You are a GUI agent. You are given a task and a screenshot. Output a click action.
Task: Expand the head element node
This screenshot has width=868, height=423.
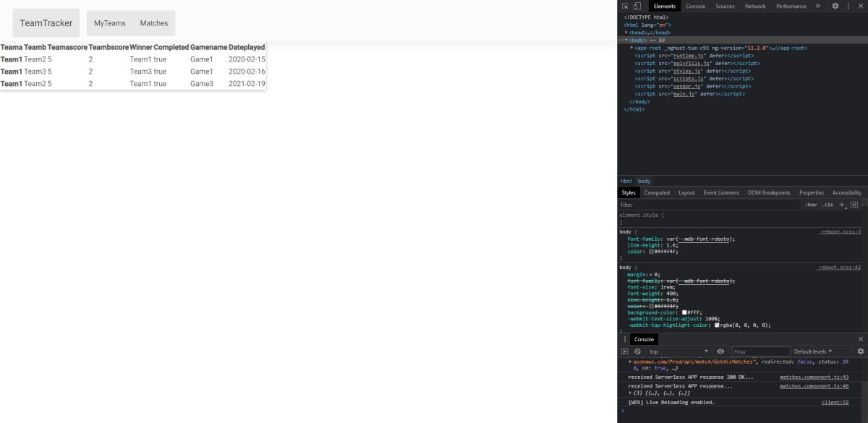pos(626,33)
